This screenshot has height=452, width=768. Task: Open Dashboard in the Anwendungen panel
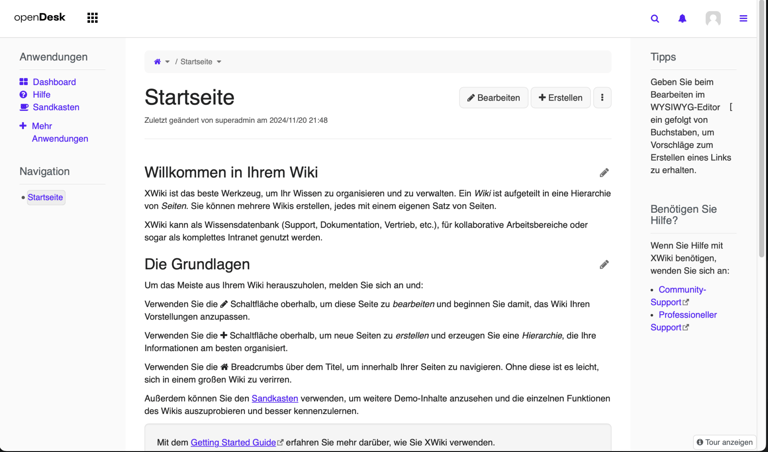point(54,82)
